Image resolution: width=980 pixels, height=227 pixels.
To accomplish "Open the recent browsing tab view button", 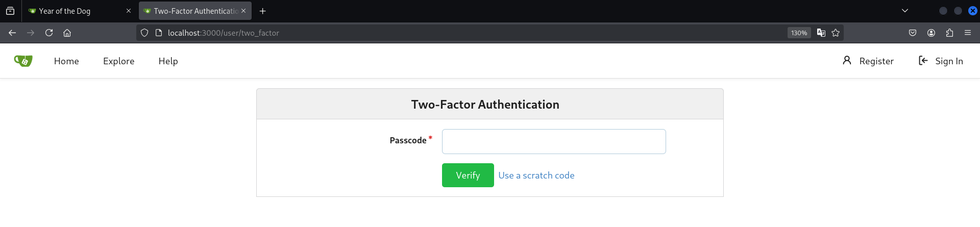I will pos(10,11).
